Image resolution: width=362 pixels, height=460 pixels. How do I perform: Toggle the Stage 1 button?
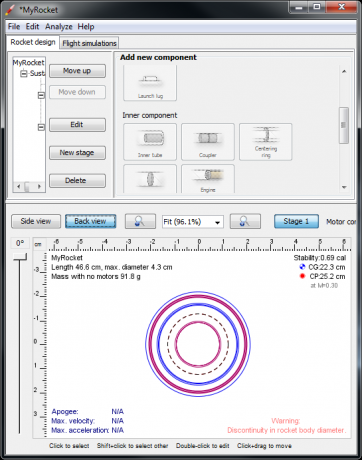[296, 221]
